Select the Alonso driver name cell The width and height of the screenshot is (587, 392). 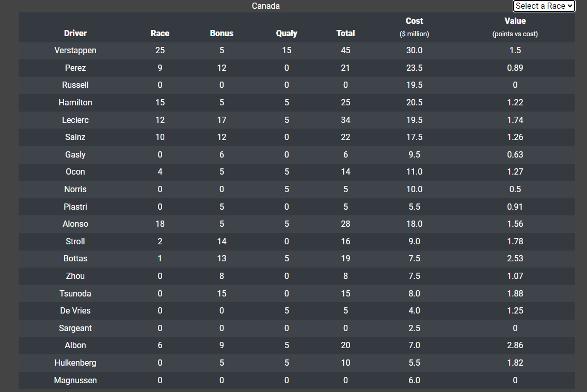[75, 224]
